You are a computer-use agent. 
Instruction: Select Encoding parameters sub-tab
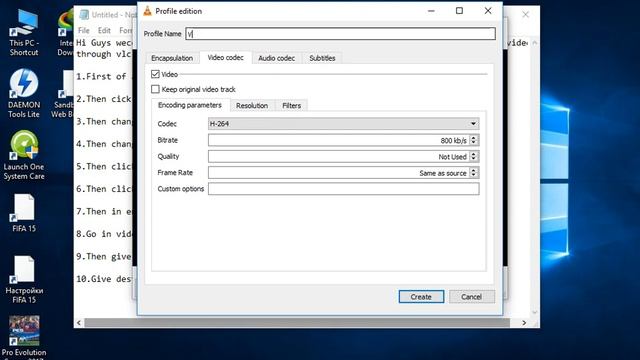tap(190, 105)
